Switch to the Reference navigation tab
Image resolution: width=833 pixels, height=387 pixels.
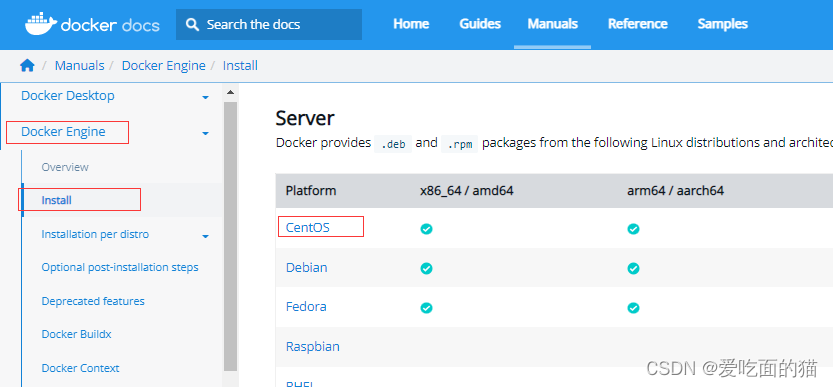pyautogui.click(x=638, y=24)
